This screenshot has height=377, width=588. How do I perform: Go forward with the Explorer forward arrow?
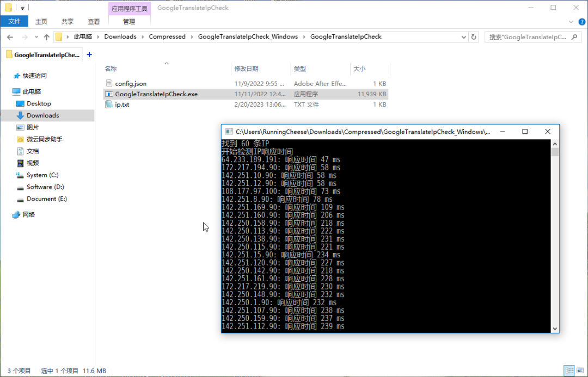24,37
